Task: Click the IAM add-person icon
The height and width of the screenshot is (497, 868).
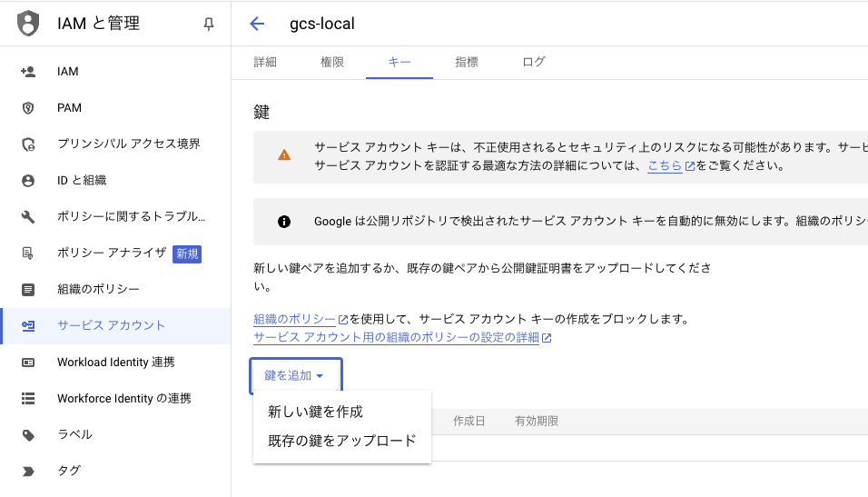Action: pyautogui.click(x=28, y=72)
